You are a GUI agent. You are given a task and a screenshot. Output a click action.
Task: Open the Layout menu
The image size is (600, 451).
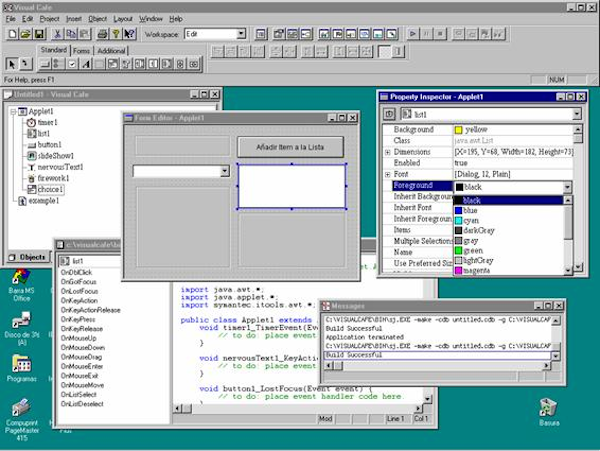123,19
